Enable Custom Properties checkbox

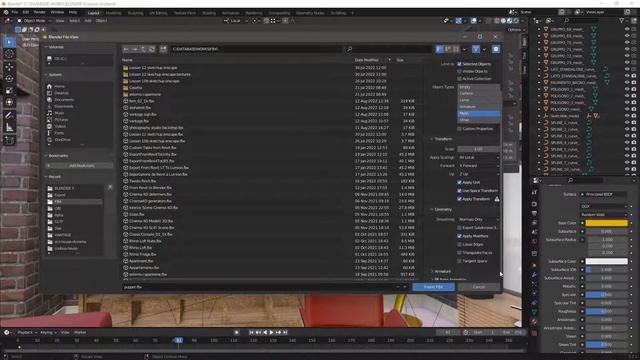[x=460, y=129]
